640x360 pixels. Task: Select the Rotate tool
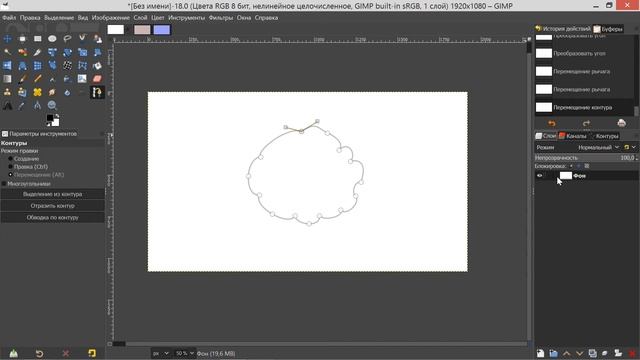click(x=67, y=52)
